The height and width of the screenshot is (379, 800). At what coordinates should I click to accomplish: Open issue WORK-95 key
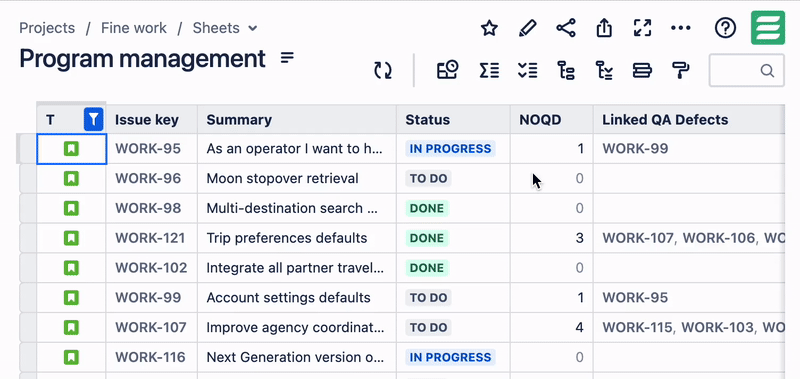click(x=148, y=149)
